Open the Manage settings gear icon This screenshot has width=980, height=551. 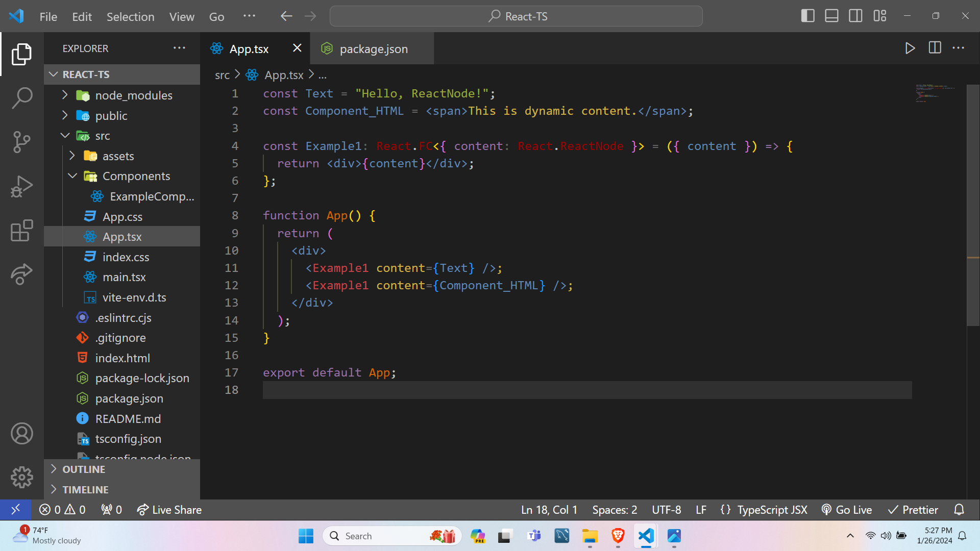[21, 477]
